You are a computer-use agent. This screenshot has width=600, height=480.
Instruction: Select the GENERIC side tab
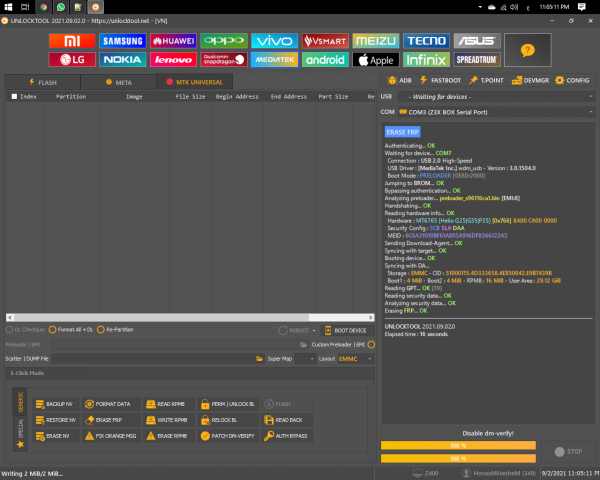tap(20, 402)
